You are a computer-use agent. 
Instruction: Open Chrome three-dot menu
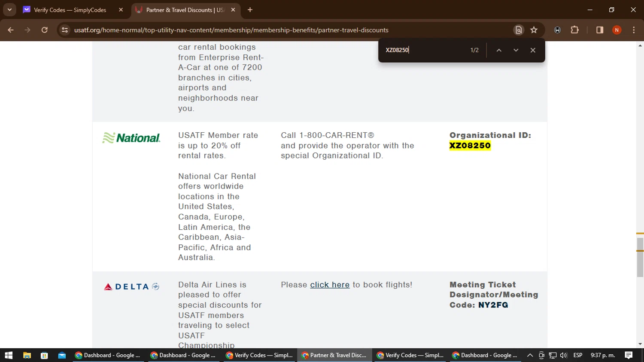coord(634,30)
